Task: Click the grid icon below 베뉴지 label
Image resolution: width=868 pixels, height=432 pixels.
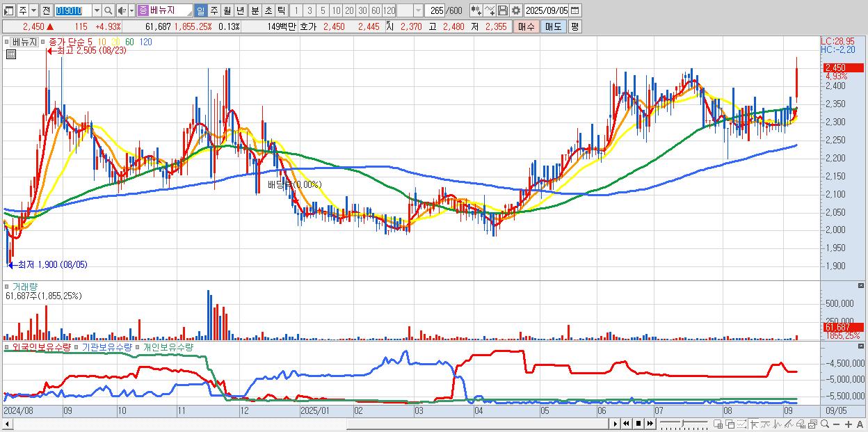Action: 10,54
